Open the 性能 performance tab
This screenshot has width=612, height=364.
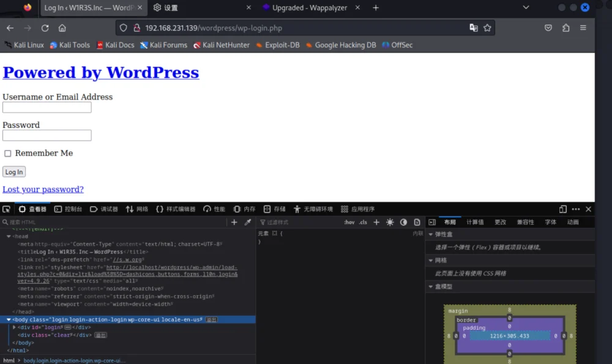point(214,209)
